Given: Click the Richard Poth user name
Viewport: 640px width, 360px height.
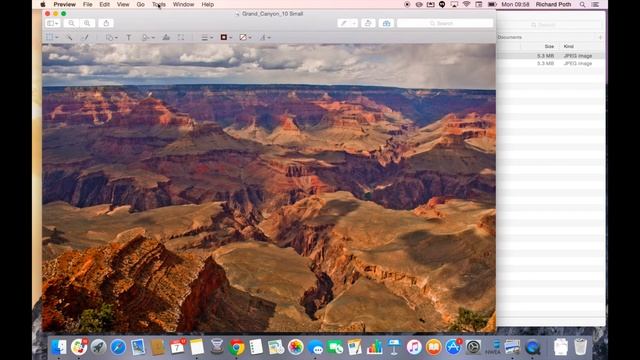Looking at the screenshot, I should coord(553,4).
